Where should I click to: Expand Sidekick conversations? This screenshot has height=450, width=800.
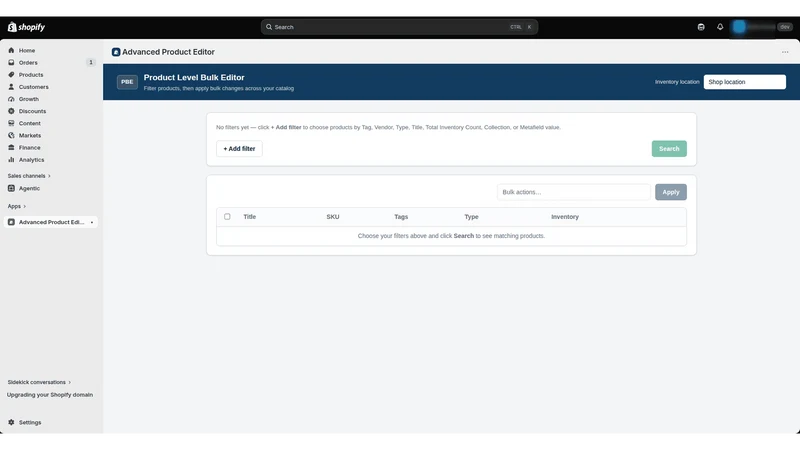tap(39, 382)
